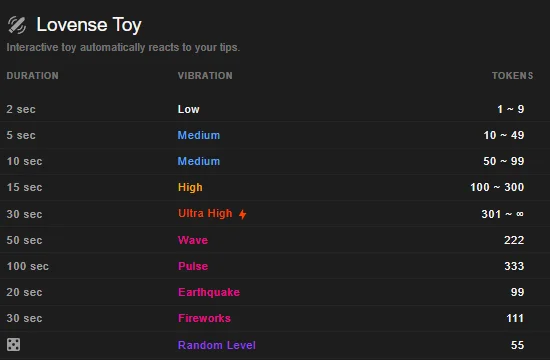Select the first Medium vibration level
Screen dimensions: 550x360
(x=199, y=135)
